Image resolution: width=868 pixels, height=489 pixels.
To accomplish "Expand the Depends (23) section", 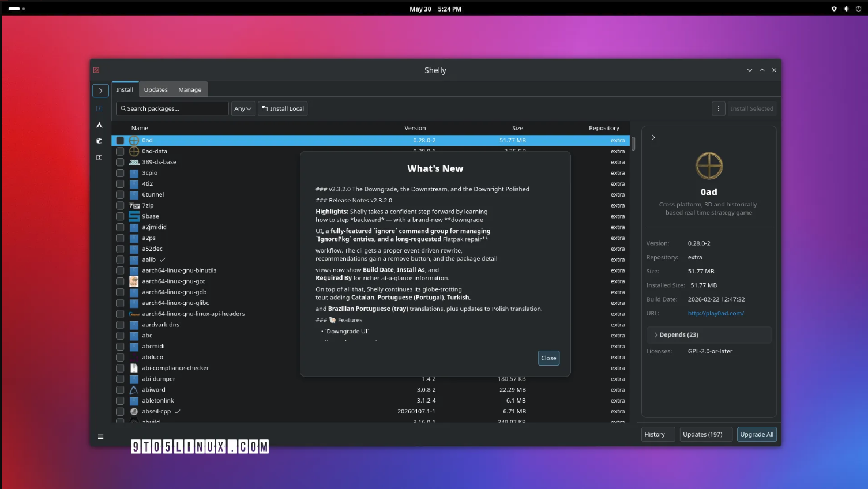I will [709, 334].
